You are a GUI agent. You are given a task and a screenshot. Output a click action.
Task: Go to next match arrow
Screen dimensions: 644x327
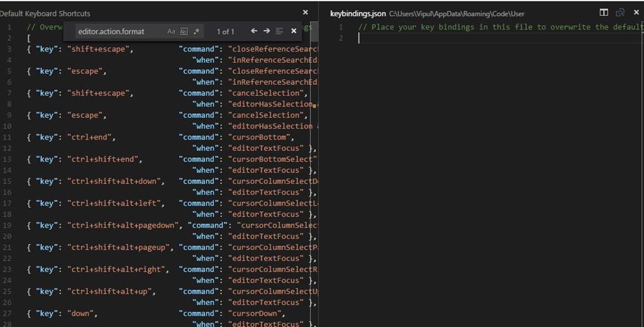coord(267,31)
